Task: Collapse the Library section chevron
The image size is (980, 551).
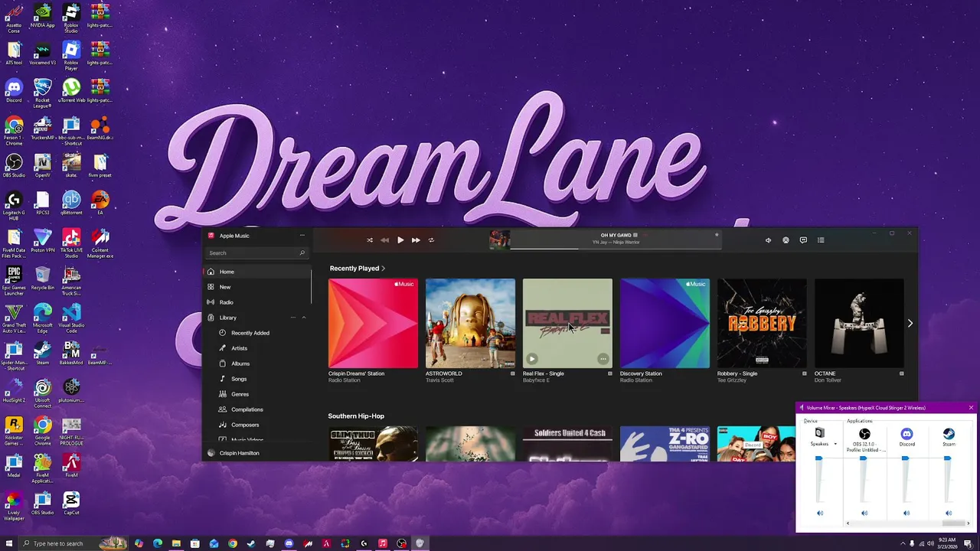Action: click(x=303, y=318)
